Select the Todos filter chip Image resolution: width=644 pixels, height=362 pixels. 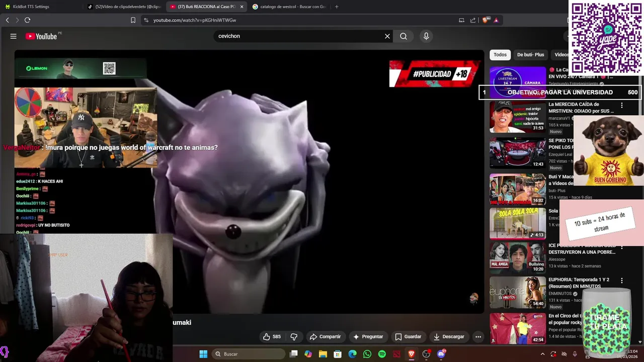[500, 54]
